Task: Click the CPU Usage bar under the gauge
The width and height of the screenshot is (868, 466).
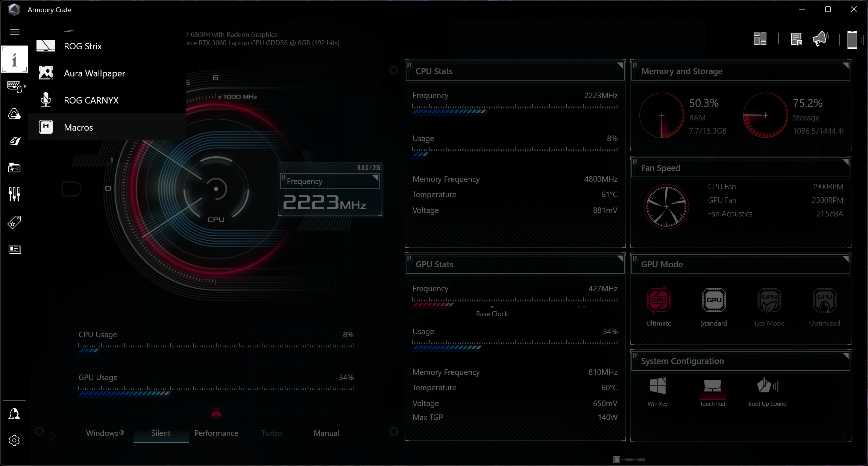Action: click(x=216, y=348)
